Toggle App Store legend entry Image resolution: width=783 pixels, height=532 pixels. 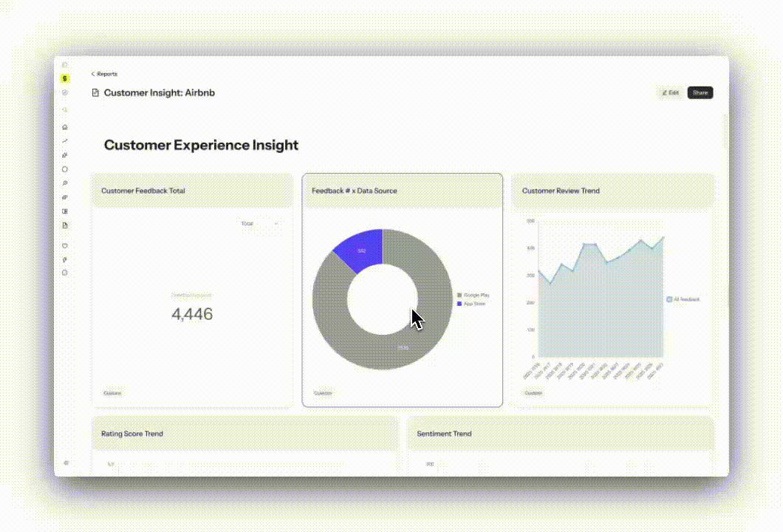click(471, 304)
